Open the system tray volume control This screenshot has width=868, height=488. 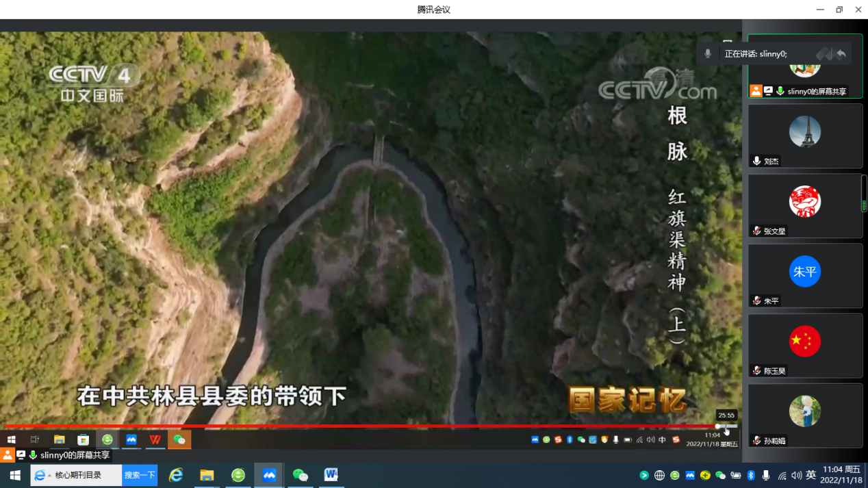tap(796, 476)
